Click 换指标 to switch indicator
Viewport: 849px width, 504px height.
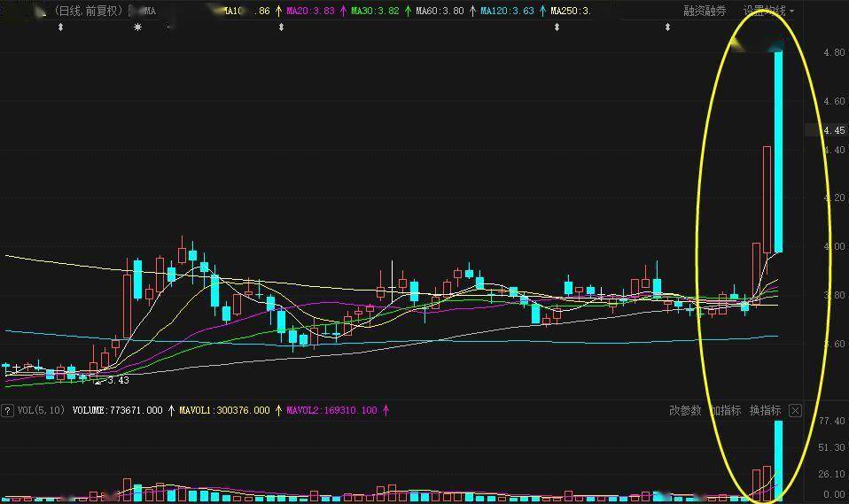coord(765,410)
